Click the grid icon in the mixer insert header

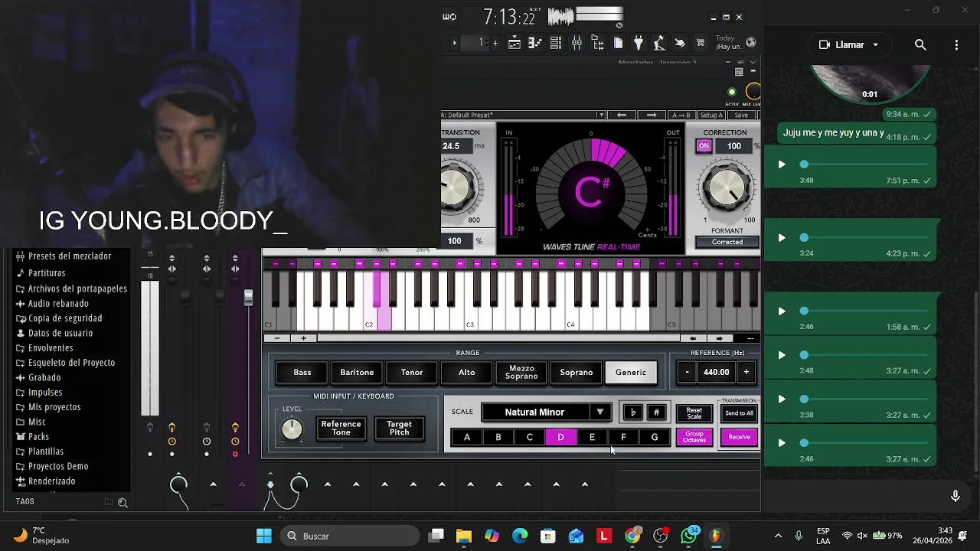739,72
